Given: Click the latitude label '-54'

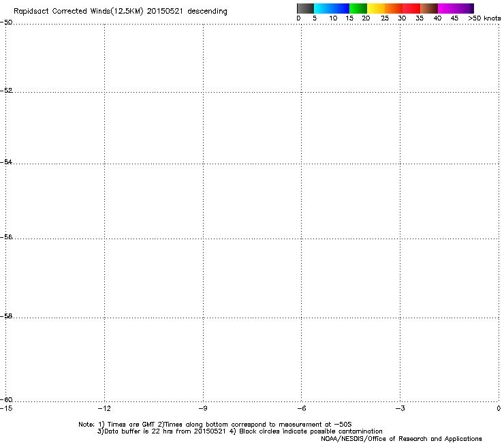Looking at the screenshot, I should coord(6,162).
